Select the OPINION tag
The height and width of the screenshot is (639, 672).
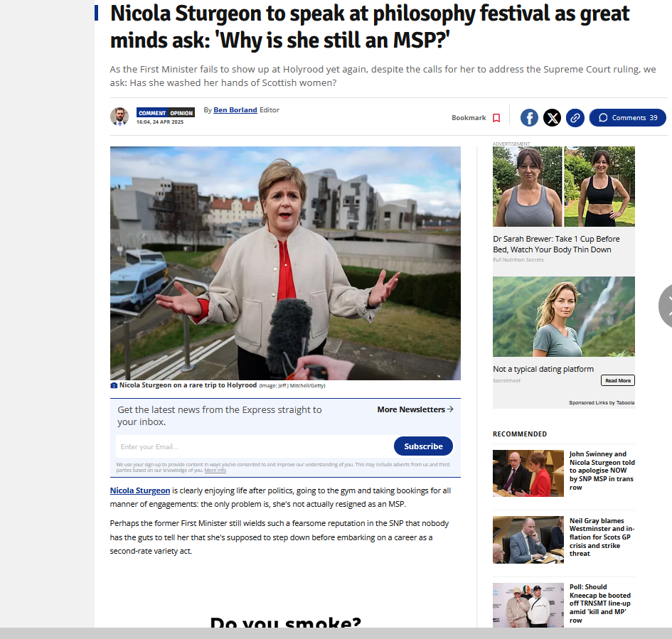click(x=181, y=112)
